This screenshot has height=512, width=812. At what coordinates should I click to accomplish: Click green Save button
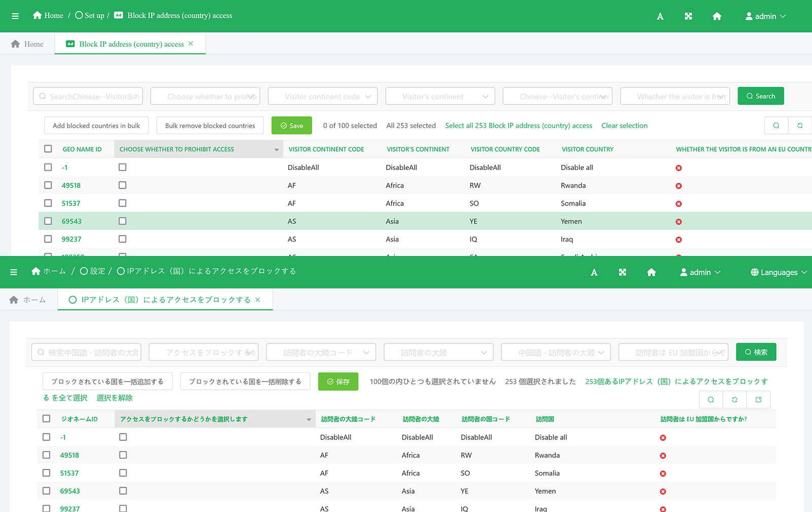[292, 125]
